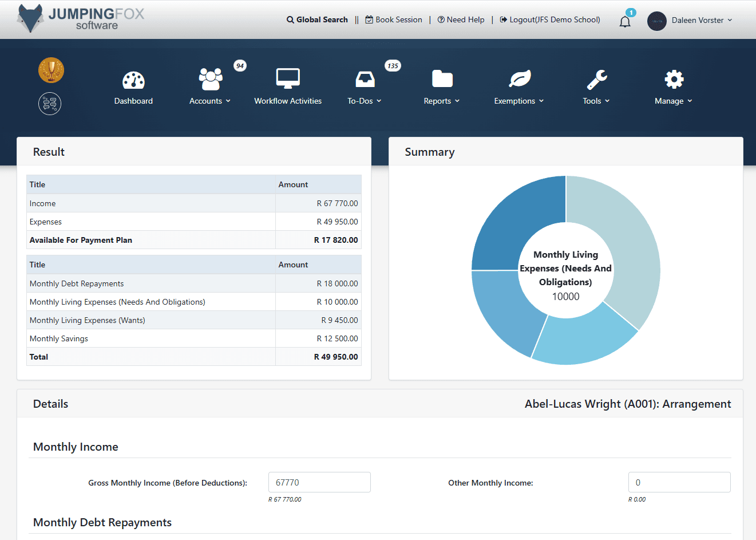Click the 'Expenses' row in Result table
The width and height of the screenshot is (756, 540).
[194, 222]
